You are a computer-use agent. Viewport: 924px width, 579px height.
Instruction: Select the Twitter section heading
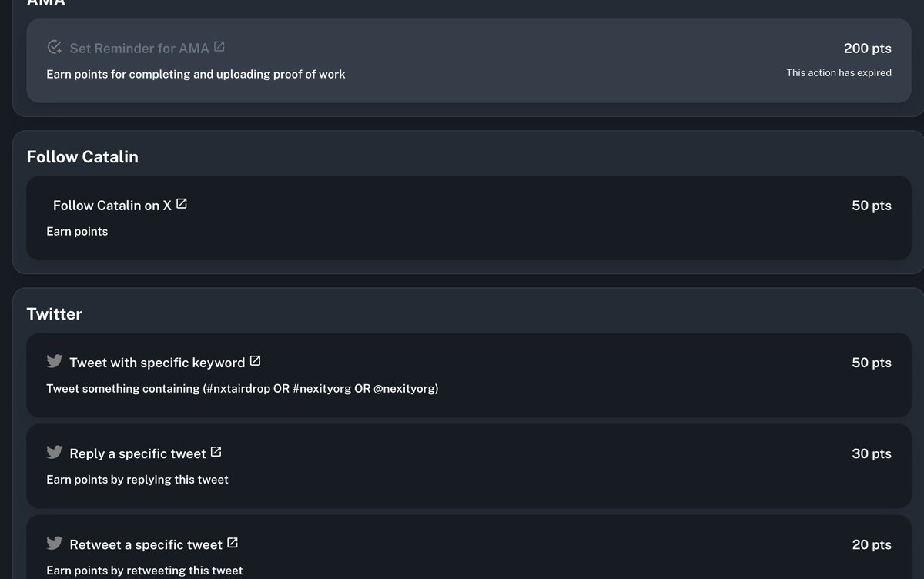pos(55,314)
